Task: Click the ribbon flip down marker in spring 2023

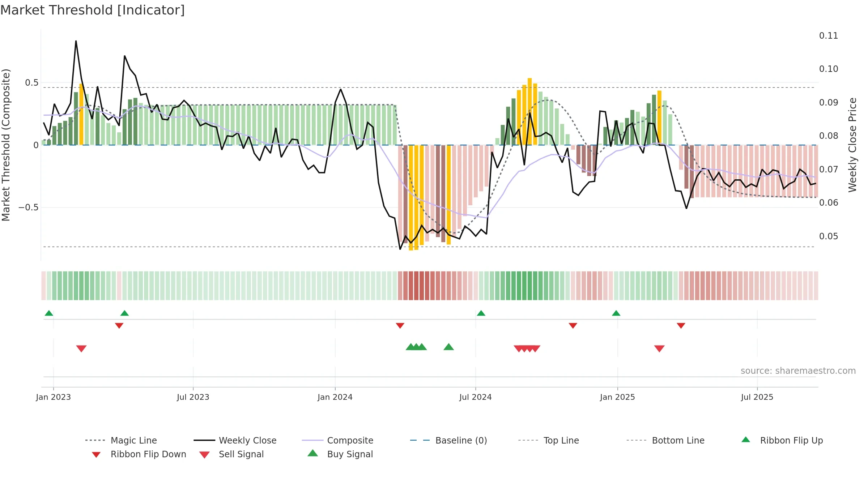Action: pyautogui.click(x=119, y=326)
